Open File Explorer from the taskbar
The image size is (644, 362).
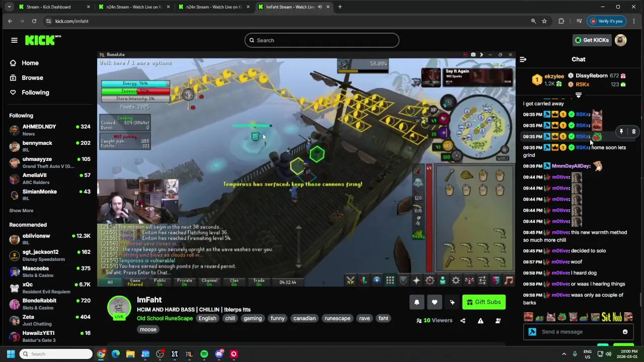pyautogui.click(x=130, y=354)
